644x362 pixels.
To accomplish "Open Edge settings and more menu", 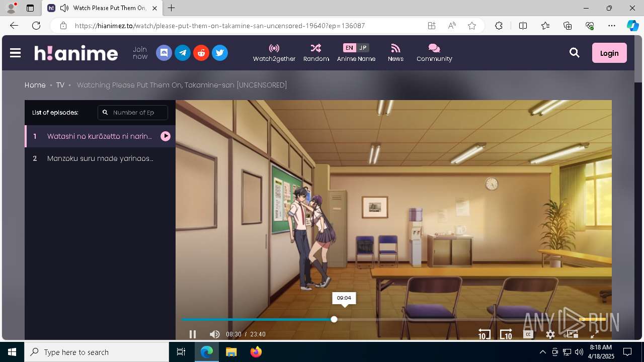I will click(612, 26).
